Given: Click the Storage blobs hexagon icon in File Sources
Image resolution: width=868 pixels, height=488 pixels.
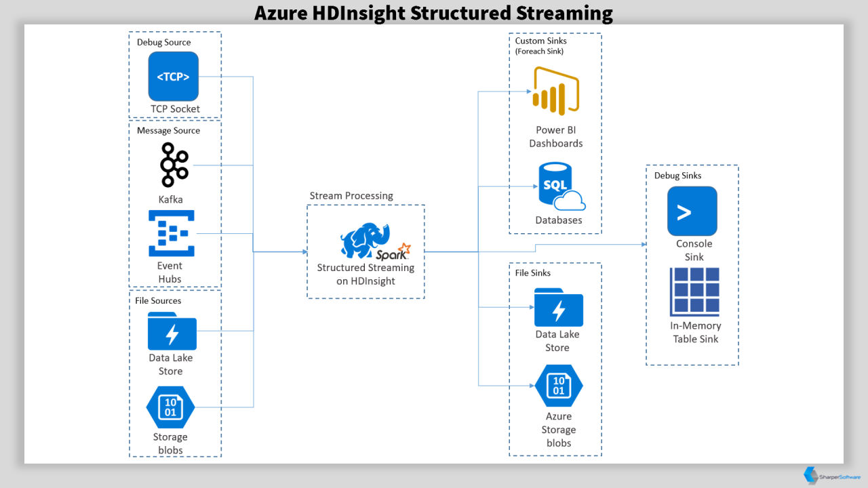Looking at the screenshot, I should (x=171, y=407).
